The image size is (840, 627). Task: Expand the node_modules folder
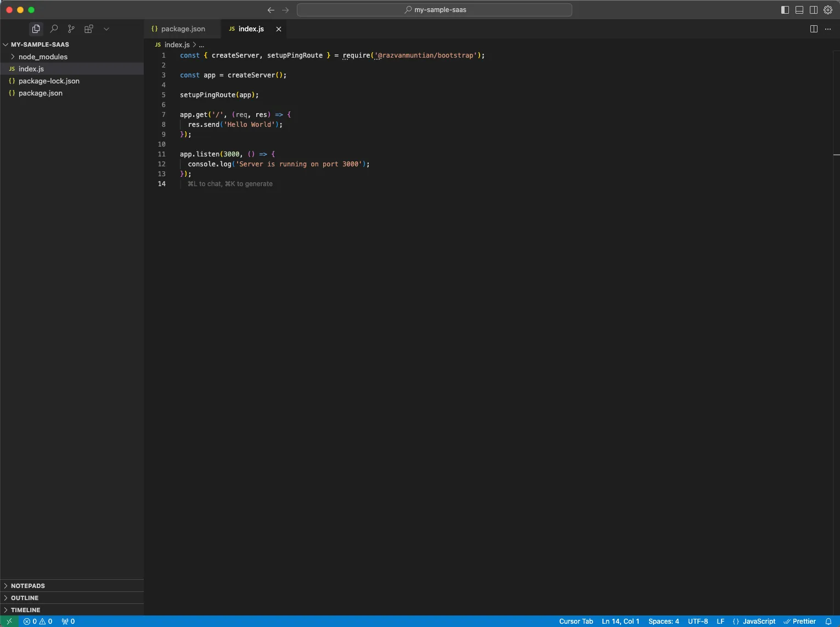click(43, 57)
